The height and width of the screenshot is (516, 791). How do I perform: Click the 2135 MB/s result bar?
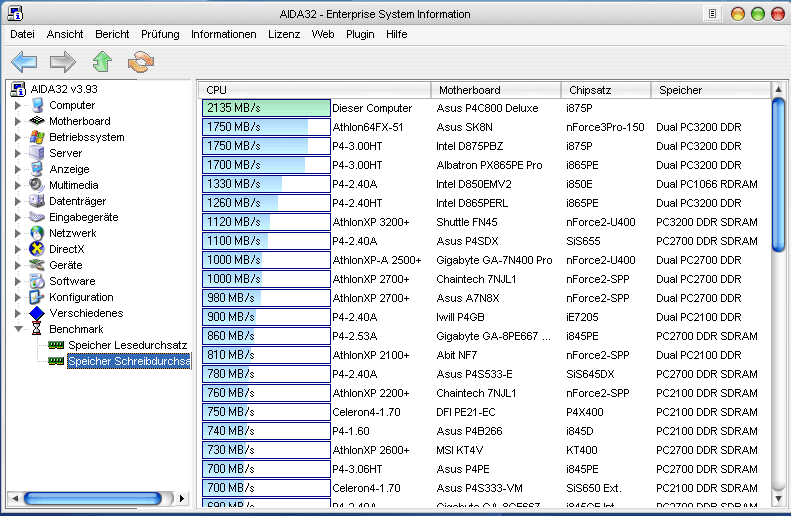tap(266, 108)
